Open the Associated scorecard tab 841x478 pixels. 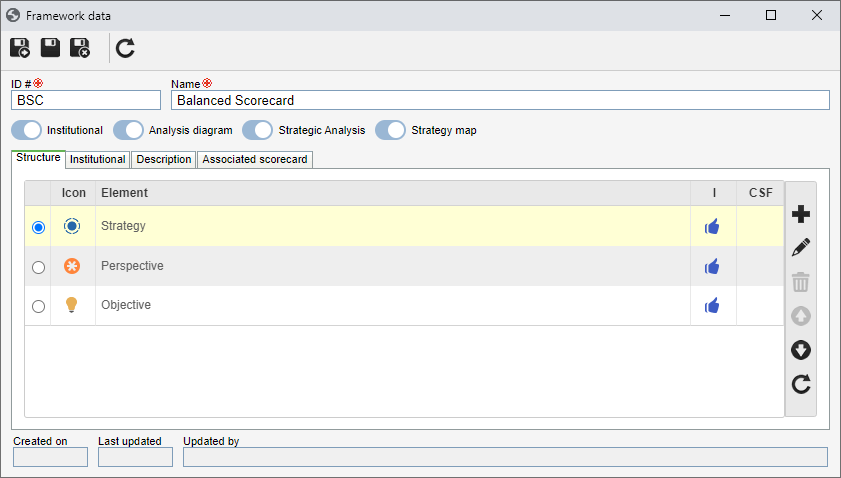255,159
